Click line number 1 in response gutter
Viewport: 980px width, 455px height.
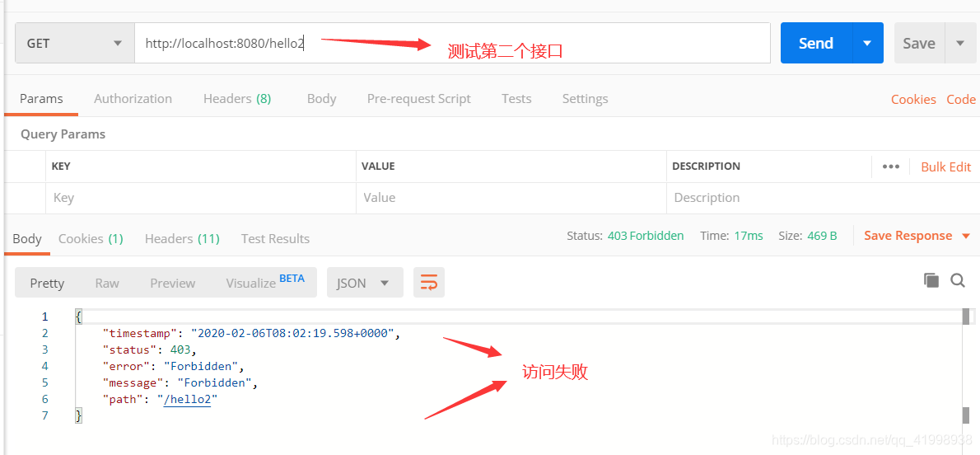44,317
